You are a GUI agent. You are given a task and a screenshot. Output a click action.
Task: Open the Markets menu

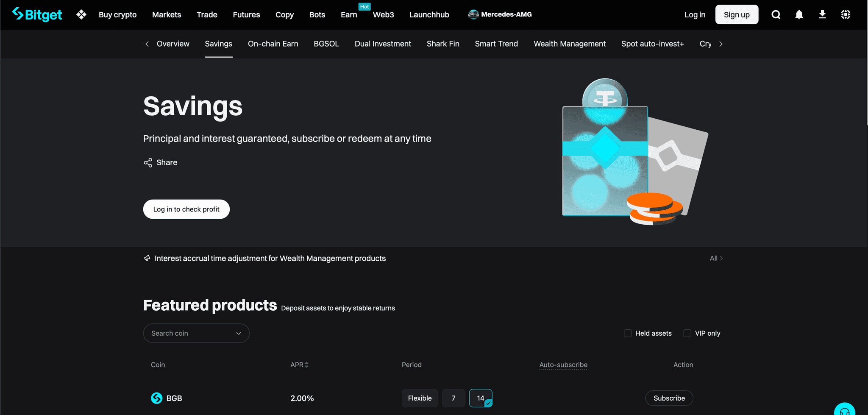[167, 14]
